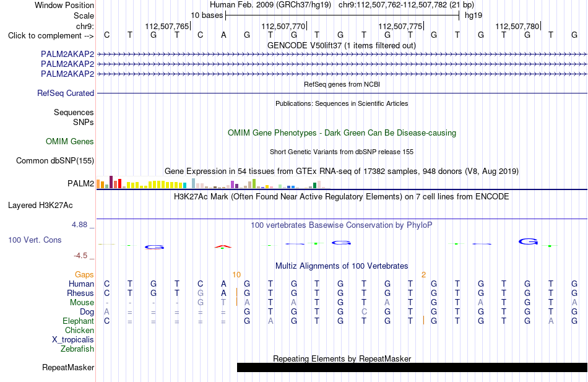Select the Dog species label
The height and width of the screenshot is (382, 588).
coord(87,312)
